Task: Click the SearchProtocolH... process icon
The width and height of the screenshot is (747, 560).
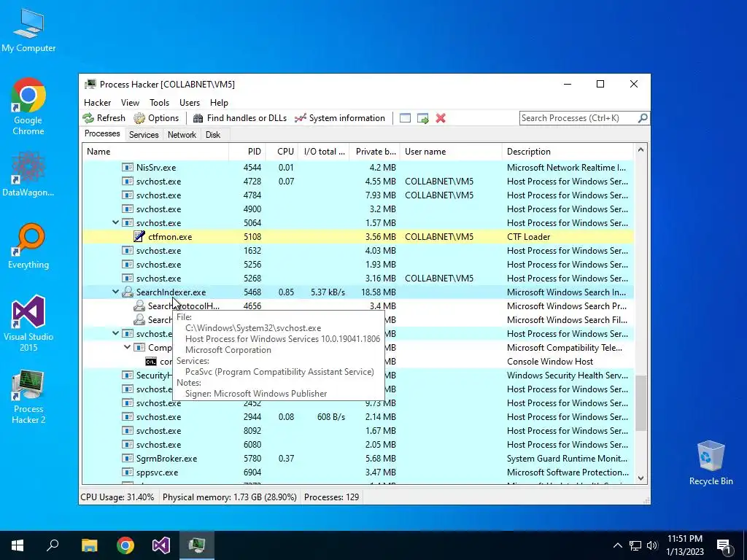Action: pos(139,306)
